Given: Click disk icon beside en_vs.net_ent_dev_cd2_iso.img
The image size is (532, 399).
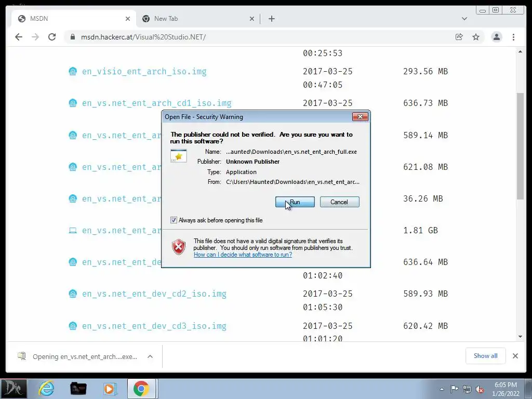Looking at the screenshot, I should tap(73, 294).
